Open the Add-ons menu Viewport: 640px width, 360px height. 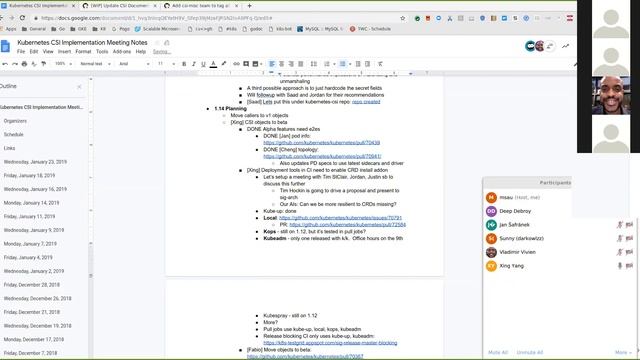(x=122, y=52)
